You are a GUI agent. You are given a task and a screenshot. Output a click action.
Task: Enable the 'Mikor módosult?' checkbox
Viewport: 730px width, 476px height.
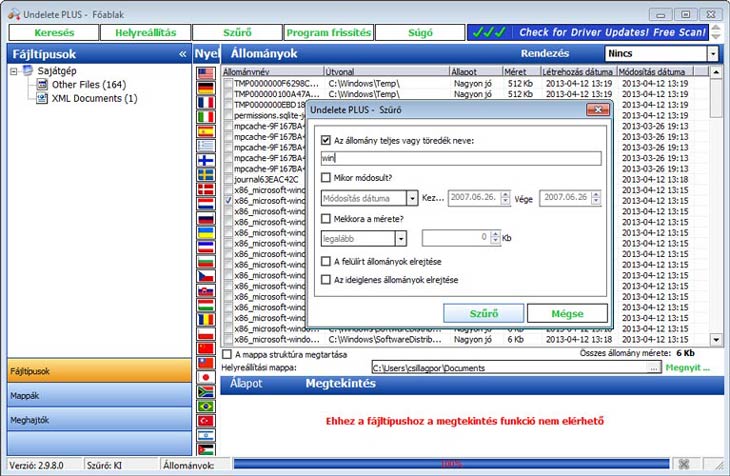coord(326,177)
